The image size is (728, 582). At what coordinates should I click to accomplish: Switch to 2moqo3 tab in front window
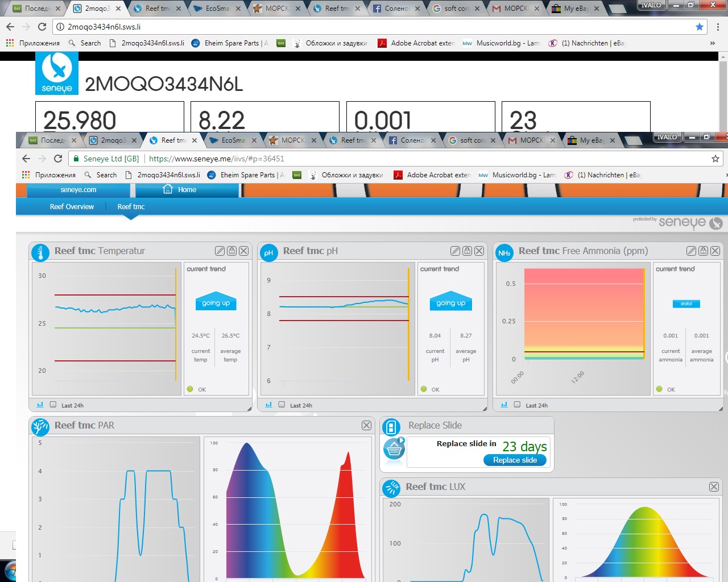113,140
